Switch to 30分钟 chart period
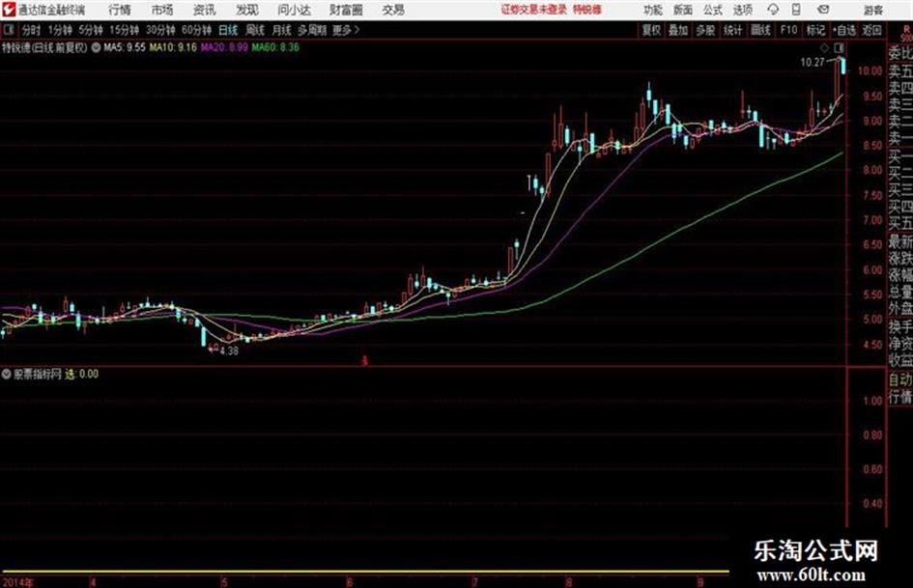This screenshot has width=913, height=588. 160,30
